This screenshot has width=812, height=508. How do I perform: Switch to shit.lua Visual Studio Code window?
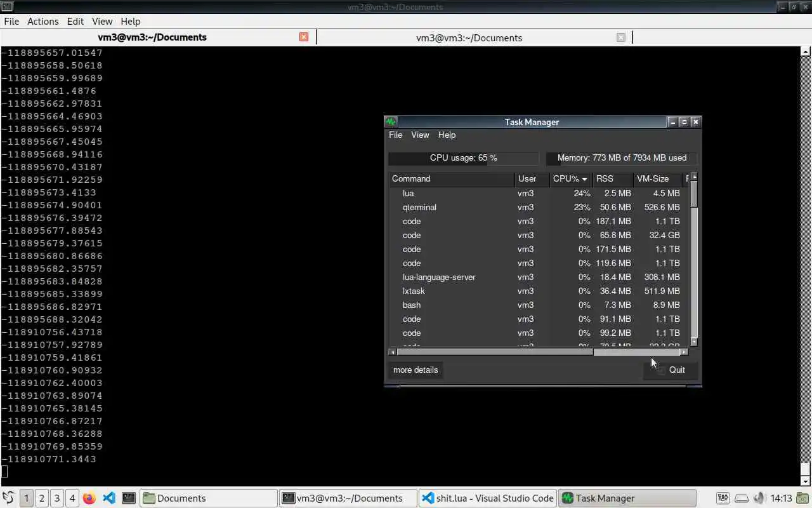(487, 498)
